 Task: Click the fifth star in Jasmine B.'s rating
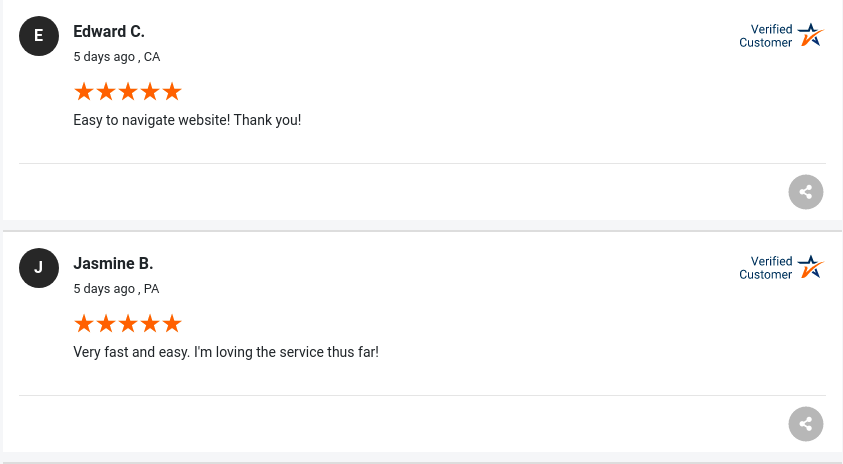click(172, 324)
